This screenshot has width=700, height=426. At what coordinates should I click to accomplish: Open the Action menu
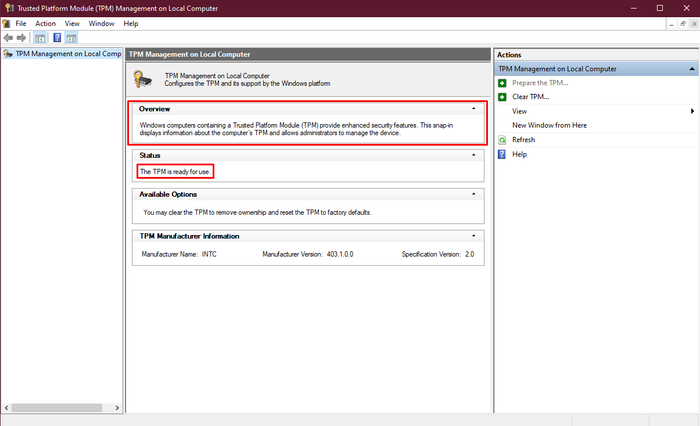point(46,23)
